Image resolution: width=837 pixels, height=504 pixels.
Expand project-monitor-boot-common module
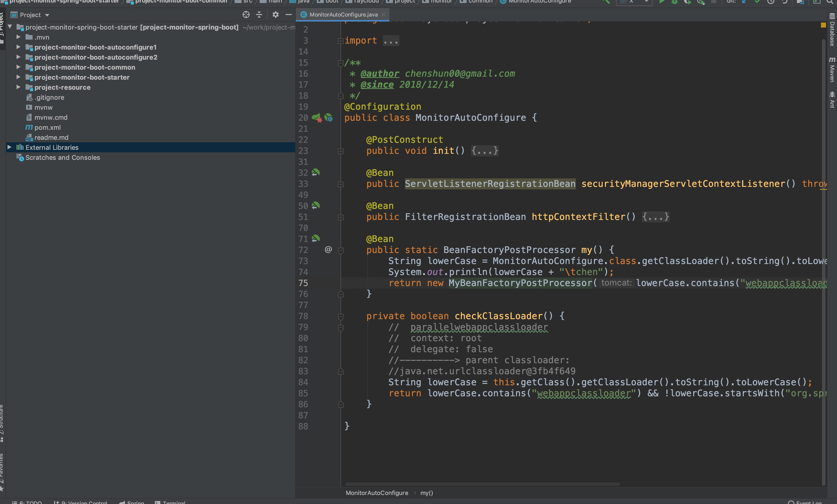pyautogui.click(x=18, y=67)
